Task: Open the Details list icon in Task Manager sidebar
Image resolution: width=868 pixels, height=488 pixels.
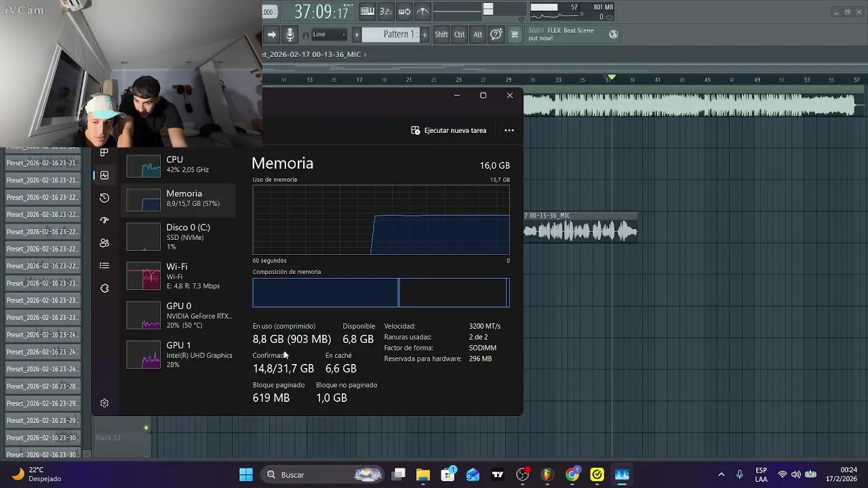Action: coord(104,266)
